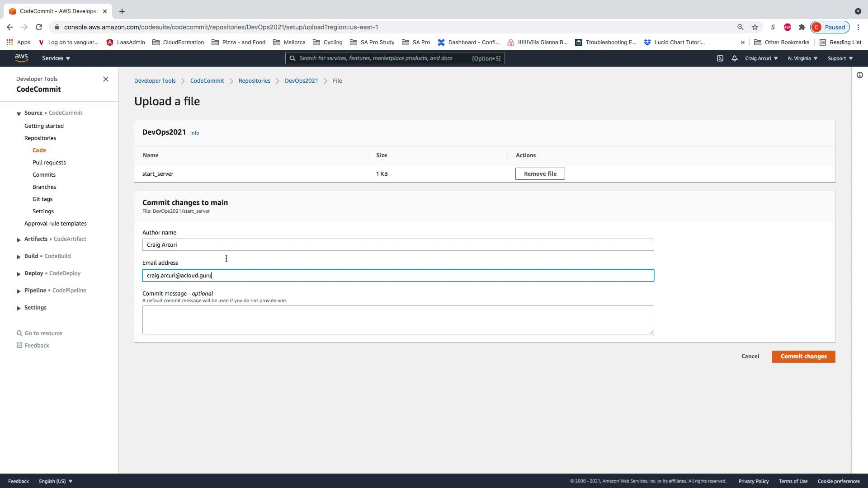
Task: Open the N. Virginia region dropdown
Action: (x=802, y=58)
